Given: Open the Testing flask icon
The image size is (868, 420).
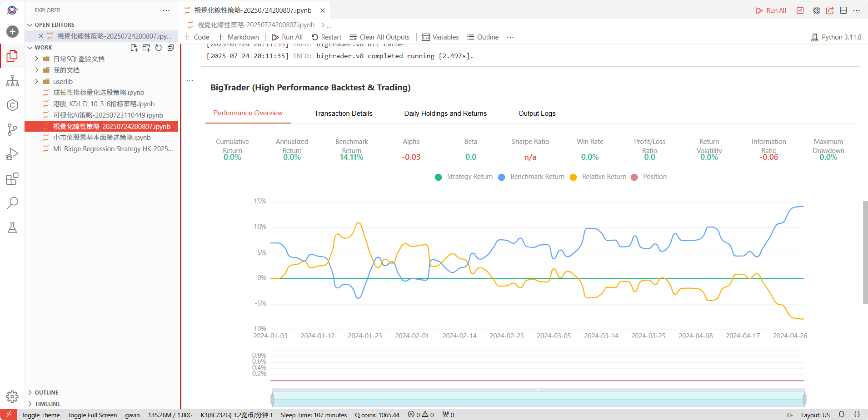Looking at the screenshot, I should [x=12, y=227].
